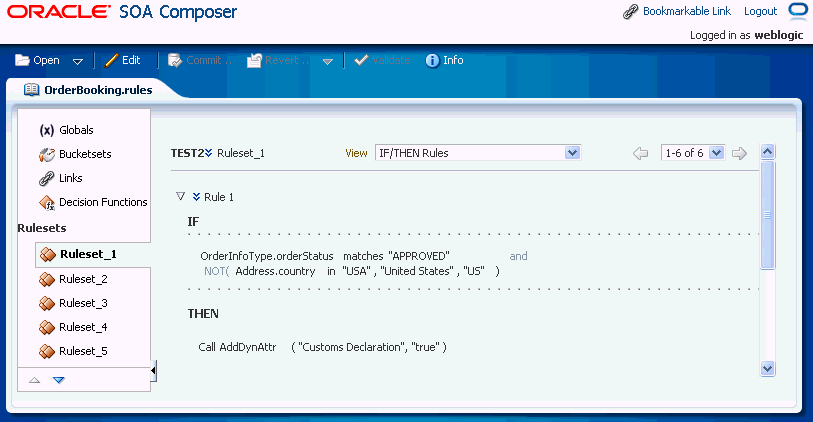The height and width of the screenshot is (422, 813).
Task: Expand the TEST2 ruleset double-chevron
Action: point(208,152)
